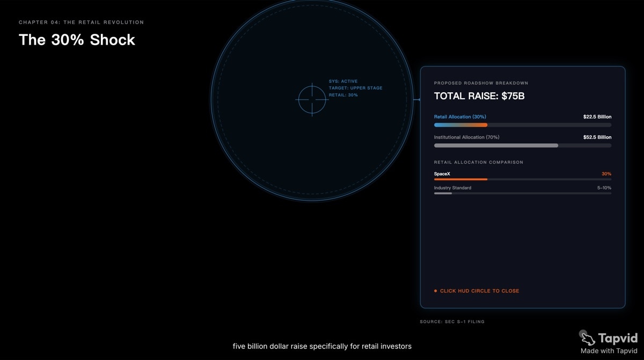This screenshot has width=644, height=360.
Task: Click 'SOURCE: SEC S-1 FILING' text
Action: tap(452, 322)
